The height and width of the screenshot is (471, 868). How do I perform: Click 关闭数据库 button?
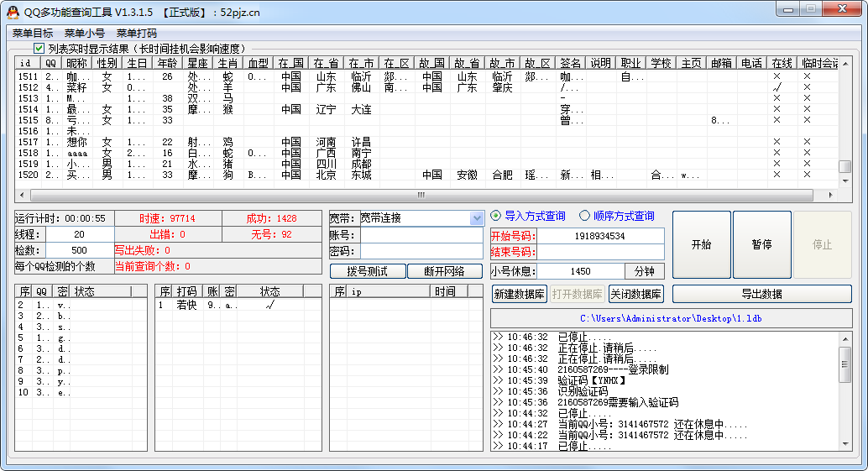coord(635,294)
